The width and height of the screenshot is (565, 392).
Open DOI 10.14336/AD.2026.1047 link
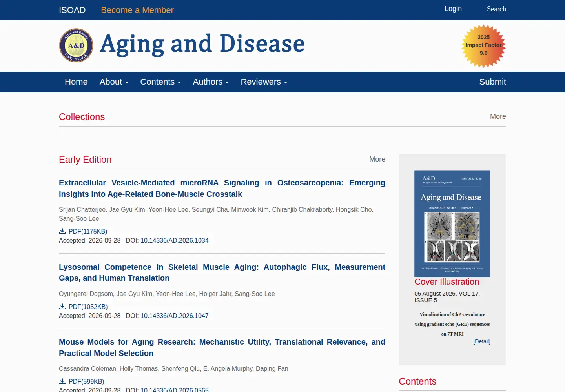click(x=175, y=316)
